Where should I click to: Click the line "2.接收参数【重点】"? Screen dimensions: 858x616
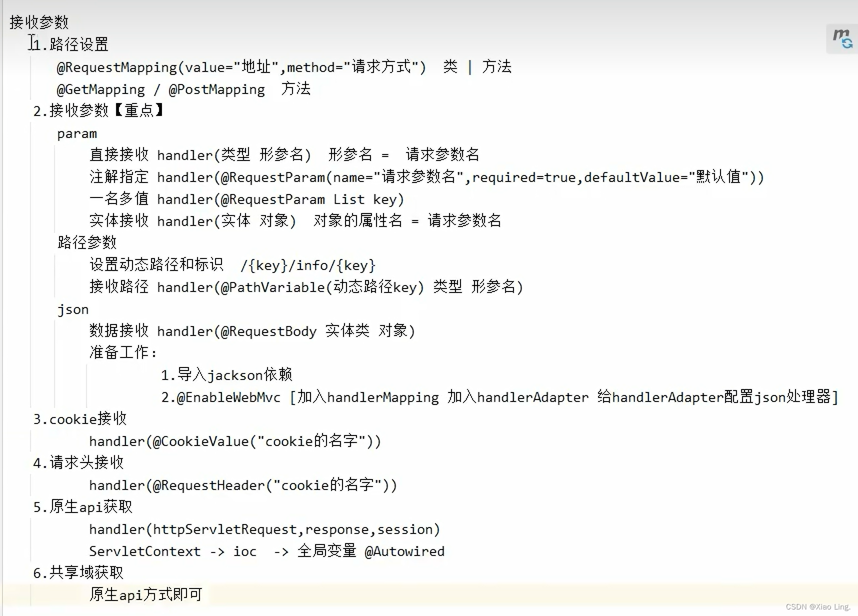(99, 110)
